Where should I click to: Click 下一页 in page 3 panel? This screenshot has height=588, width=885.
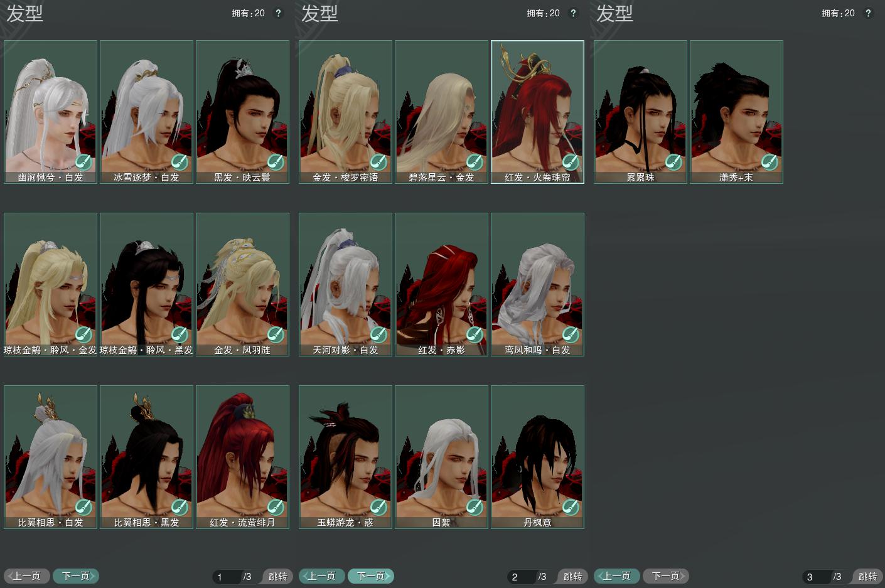(x=666, y=576)
